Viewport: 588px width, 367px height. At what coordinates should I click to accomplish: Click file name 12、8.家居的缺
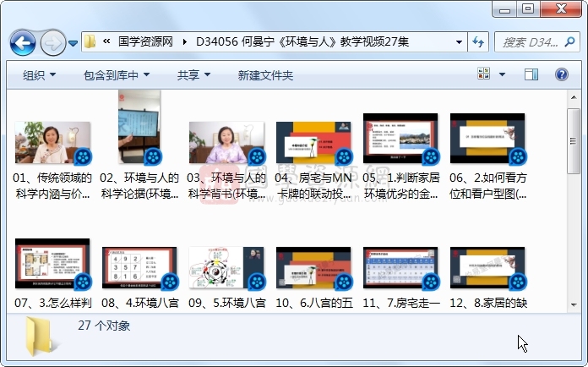coord(487,303)
